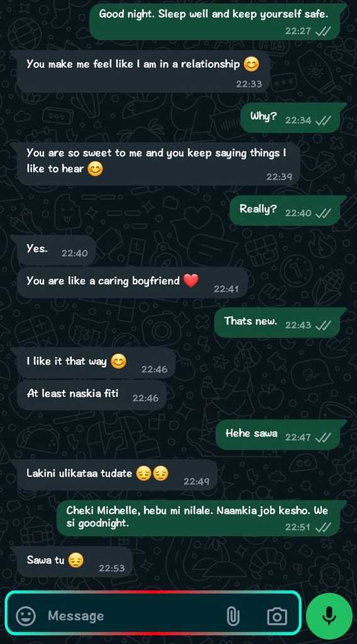Open the emoji picker in message bar
This screenshot has width=357, height=644.
(x=26, y=616)
